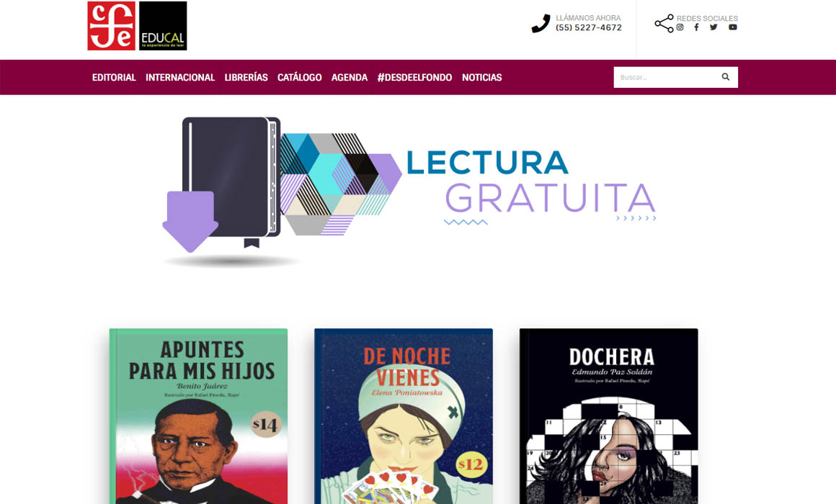Click the black EDUCAL logo
This screenshot has height=504, width=836.
[163, 26]
